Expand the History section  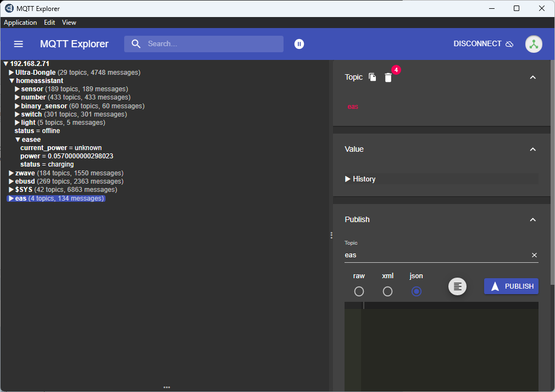(x=360, y=179)
